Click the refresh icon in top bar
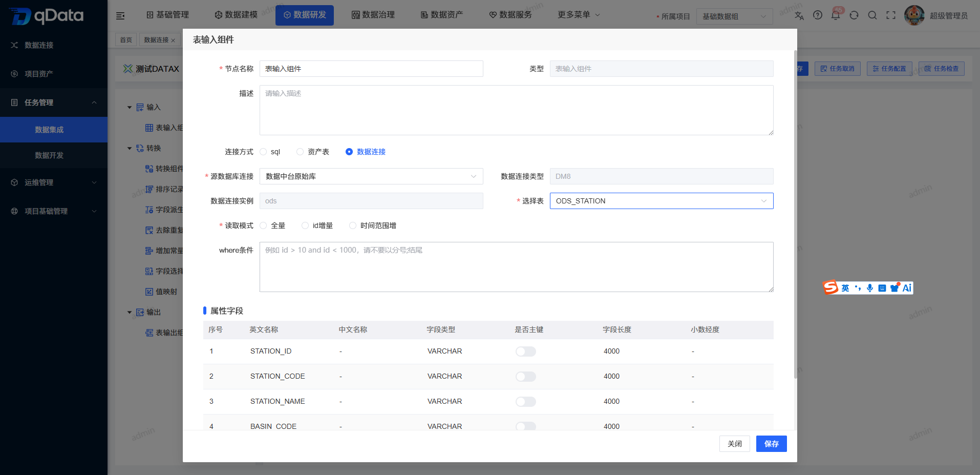 pos(854,15)
